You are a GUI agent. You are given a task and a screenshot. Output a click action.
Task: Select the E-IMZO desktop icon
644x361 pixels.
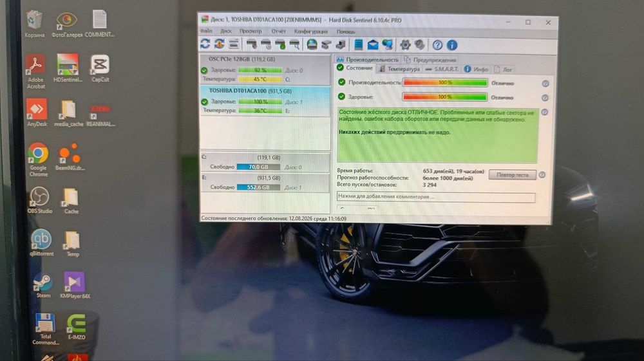click(x=77, y=327)
